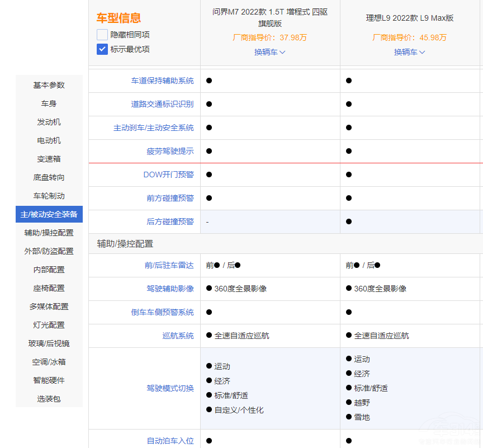The width and height of the screenshot is (483, 448).
Task: Click the 驾驶模式切换 row value area
Action: (270, 388)
